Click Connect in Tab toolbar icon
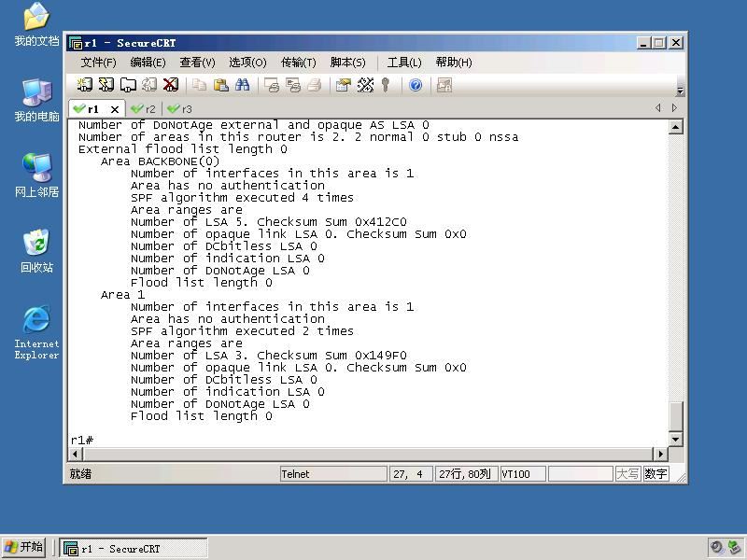747x560 pixels. pyautogui.click(x=128, y=85)
